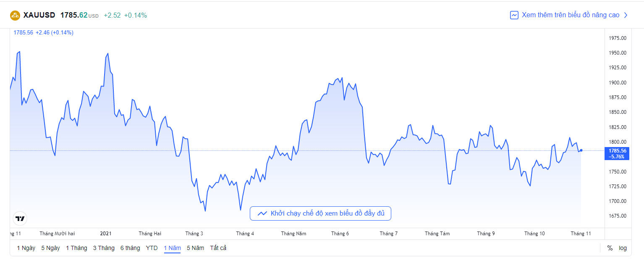The width and height of the screenshot is (644, 271).
Task: Choose the '6 tháng' time range
Action: coord(130,248)
